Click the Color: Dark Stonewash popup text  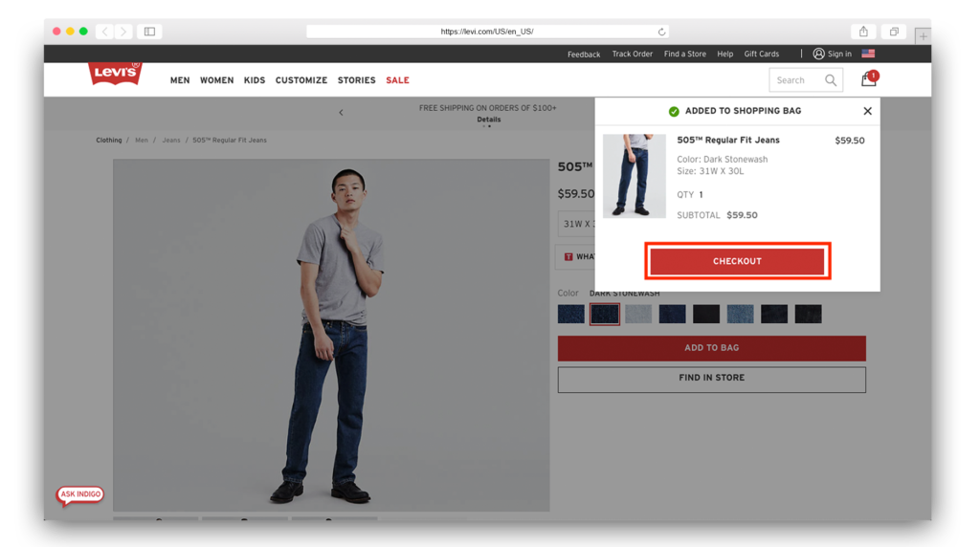(x=723, y=160)
